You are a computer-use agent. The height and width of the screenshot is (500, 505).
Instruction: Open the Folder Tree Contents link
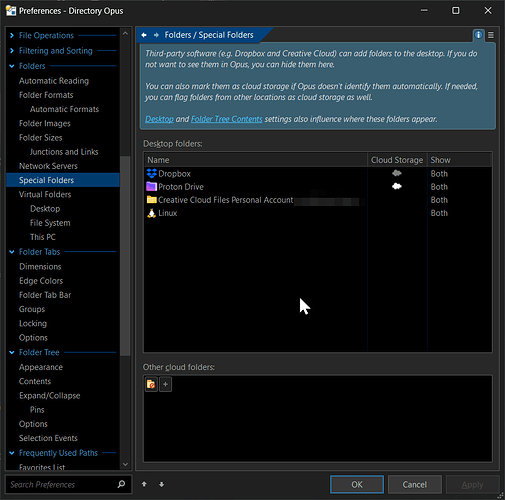point(227,119)
